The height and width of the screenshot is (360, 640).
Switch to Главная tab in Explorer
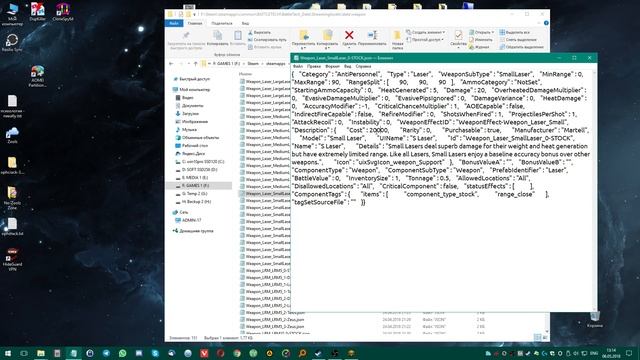[x=195, y=23]
